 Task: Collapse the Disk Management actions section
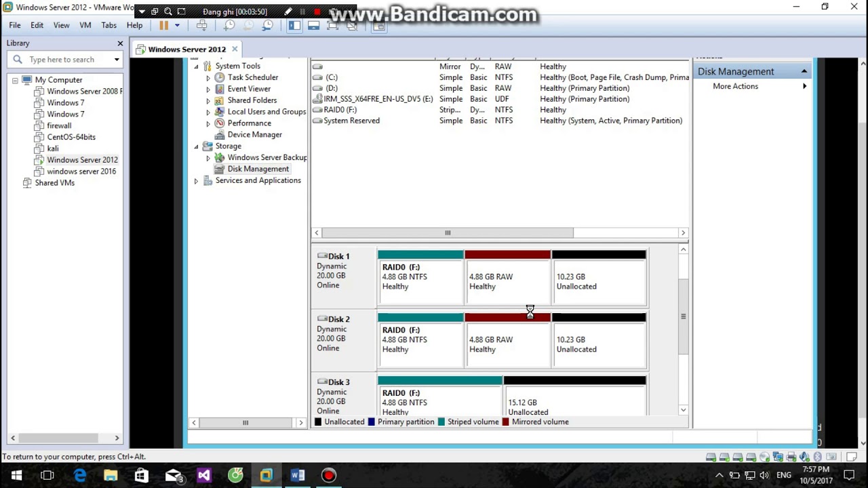tap(804, 71)
